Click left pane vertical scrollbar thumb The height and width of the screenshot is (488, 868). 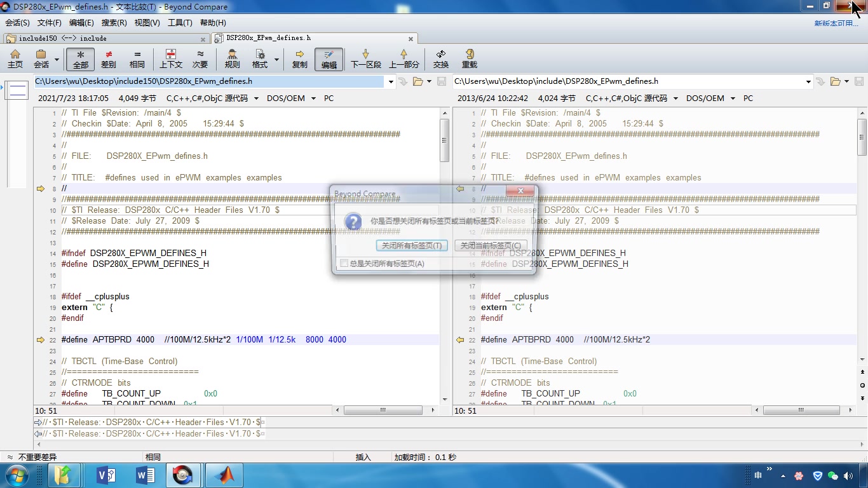(445, 140)
